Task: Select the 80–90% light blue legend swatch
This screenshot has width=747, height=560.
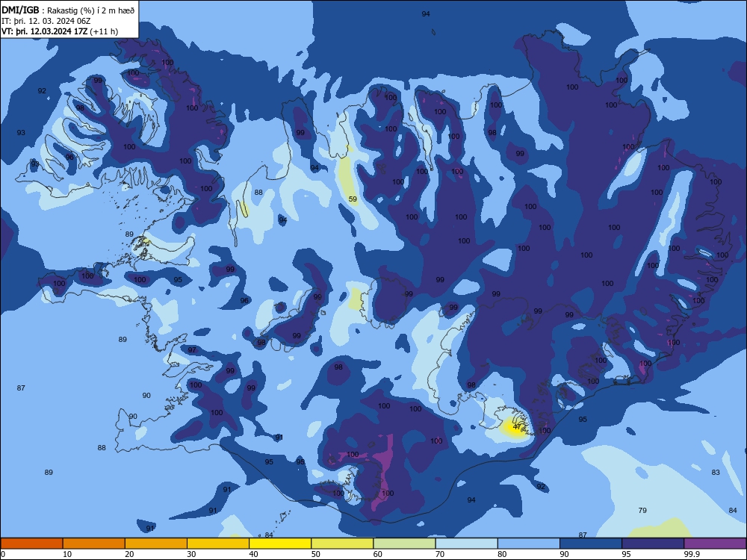Action: (x=529, y=544)
